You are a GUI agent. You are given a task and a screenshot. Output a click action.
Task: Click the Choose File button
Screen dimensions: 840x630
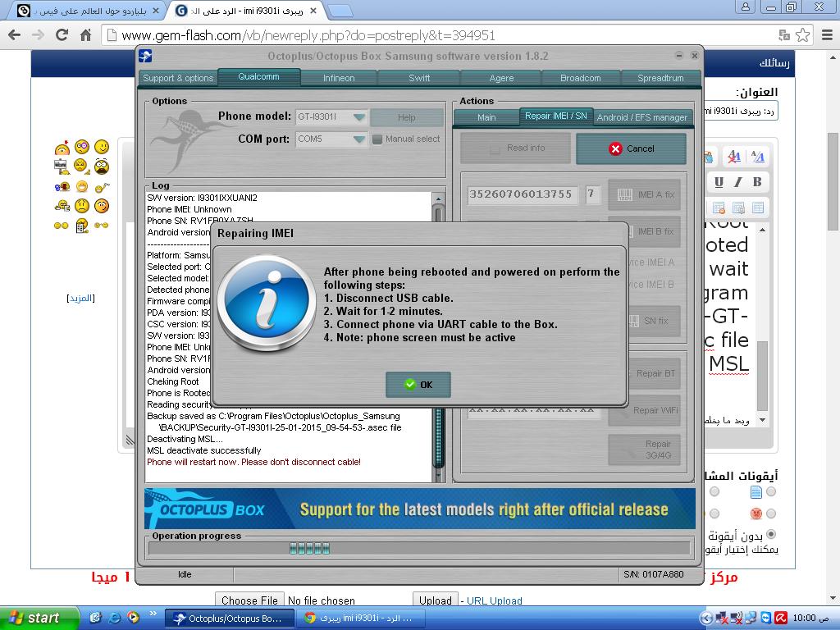(249, 600)
